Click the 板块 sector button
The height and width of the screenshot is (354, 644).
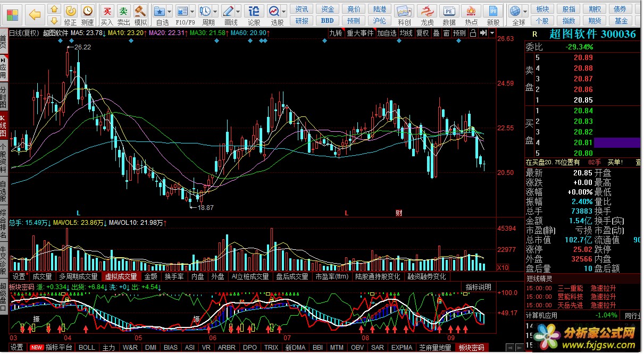click(542, 9)
